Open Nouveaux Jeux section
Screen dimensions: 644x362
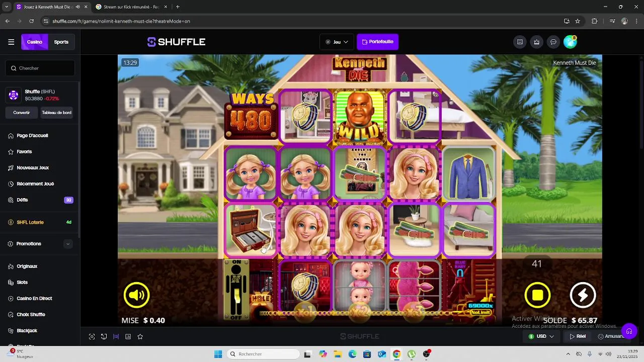33,168
